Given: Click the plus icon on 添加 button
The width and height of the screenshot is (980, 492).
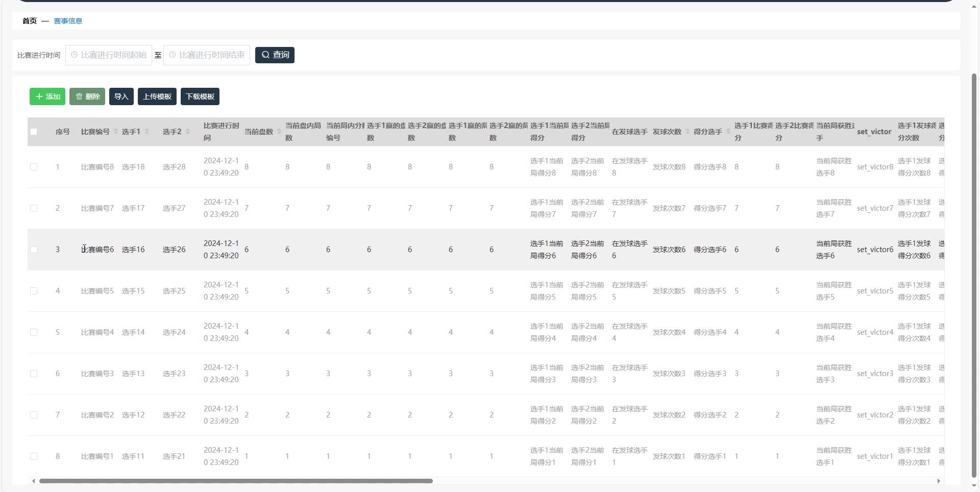Looking at the screenshot, I should pos(39,96).
